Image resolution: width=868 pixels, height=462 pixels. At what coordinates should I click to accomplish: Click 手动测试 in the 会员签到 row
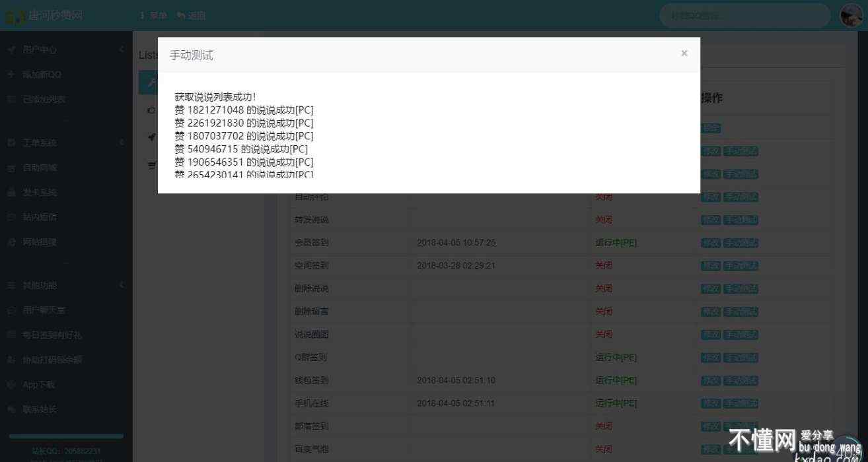[x=741, y=243]
